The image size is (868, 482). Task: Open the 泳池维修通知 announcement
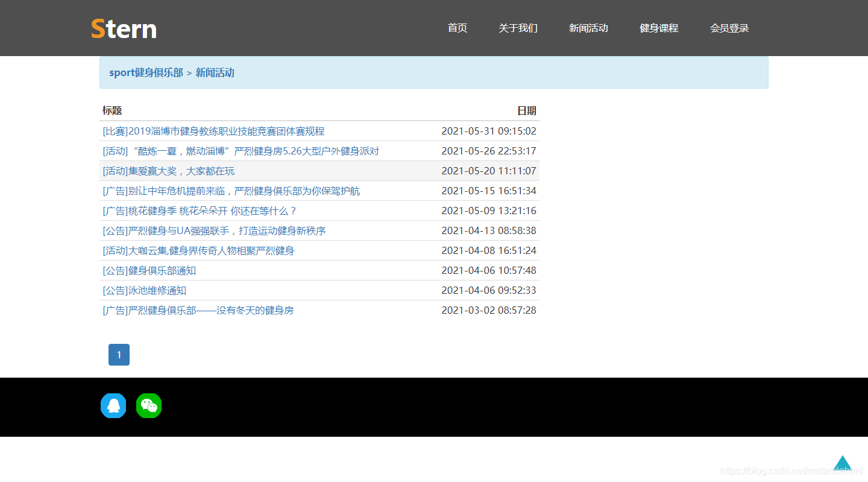145,290
